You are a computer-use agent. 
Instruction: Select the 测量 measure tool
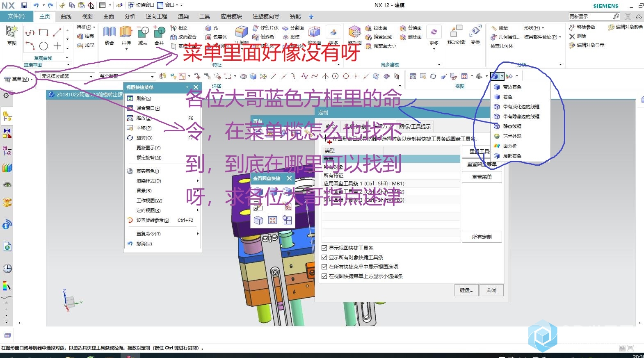point(500,28)
